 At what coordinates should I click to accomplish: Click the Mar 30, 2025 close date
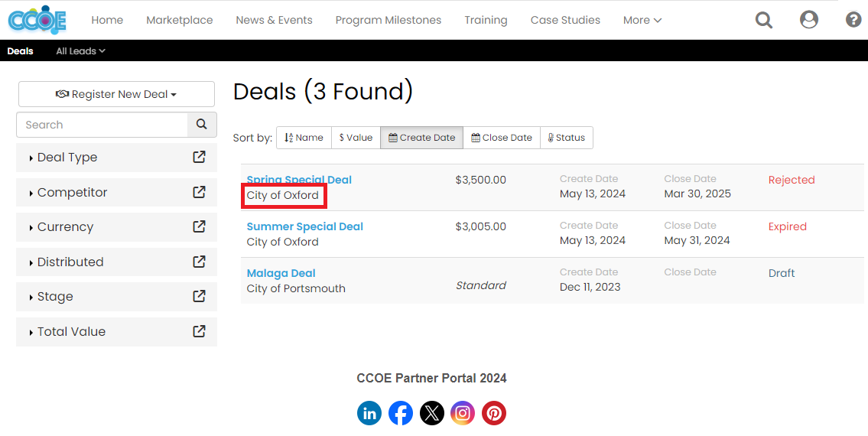click(x=697, y=194)
